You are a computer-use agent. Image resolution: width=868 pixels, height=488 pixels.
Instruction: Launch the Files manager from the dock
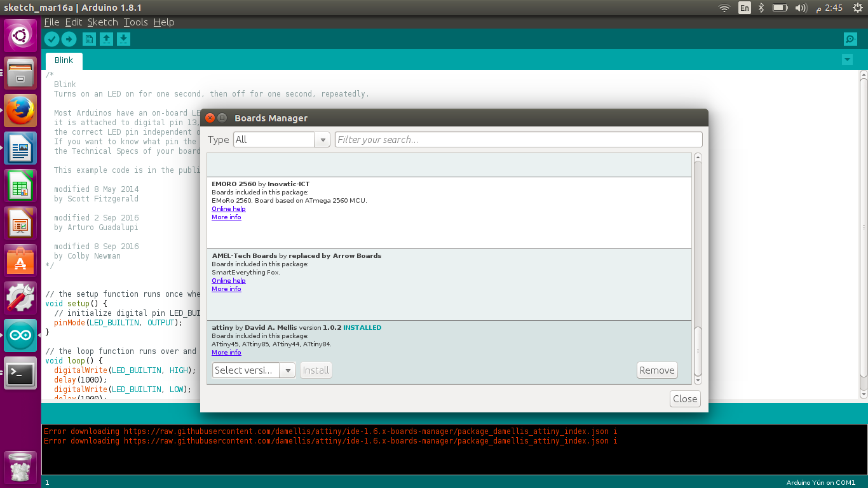(20, 73)
